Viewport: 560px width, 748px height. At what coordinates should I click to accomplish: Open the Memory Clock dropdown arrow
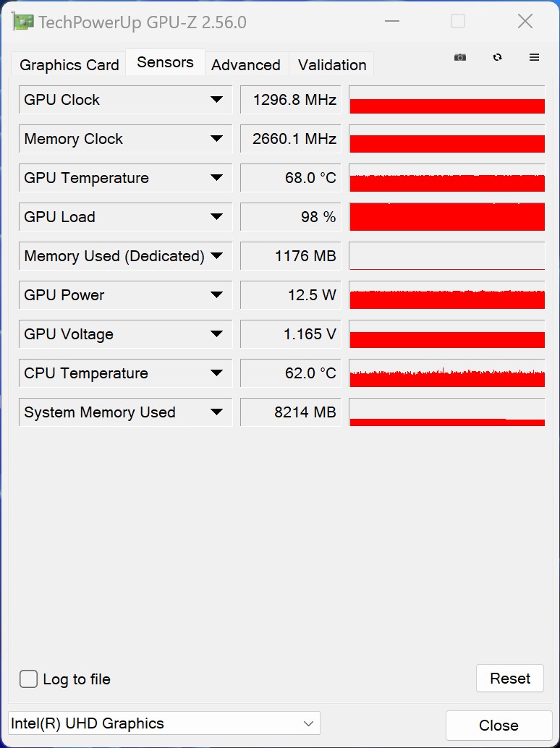tap(216, 139)
